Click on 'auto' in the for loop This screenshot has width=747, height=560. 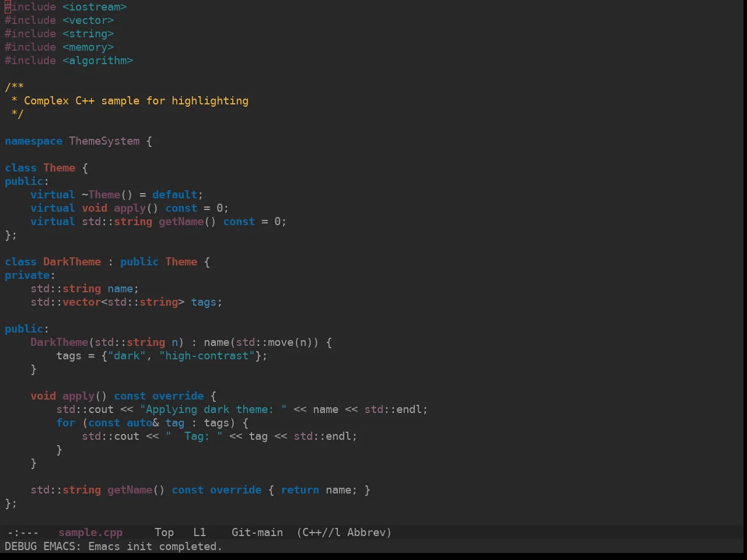(x=139, y=423)
